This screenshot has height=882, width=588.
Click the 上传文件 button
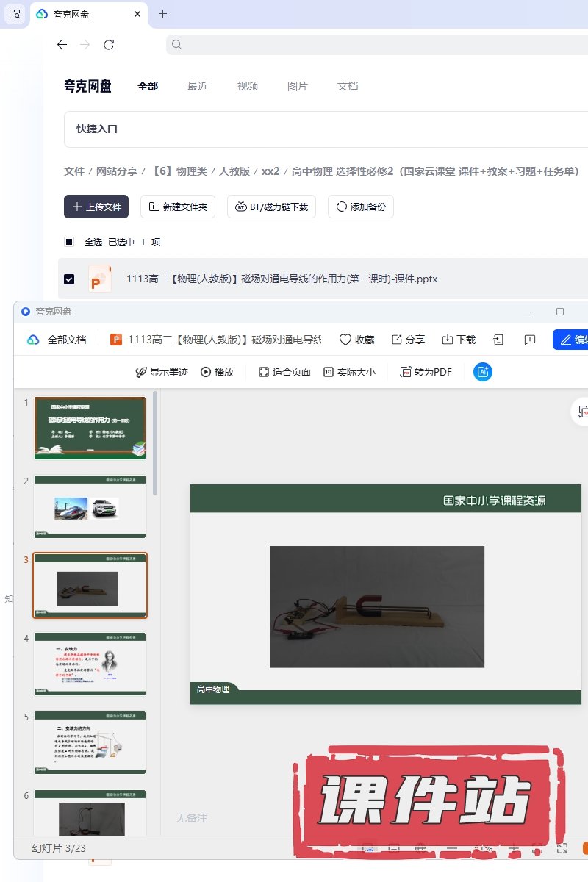[x=96, y=207]
